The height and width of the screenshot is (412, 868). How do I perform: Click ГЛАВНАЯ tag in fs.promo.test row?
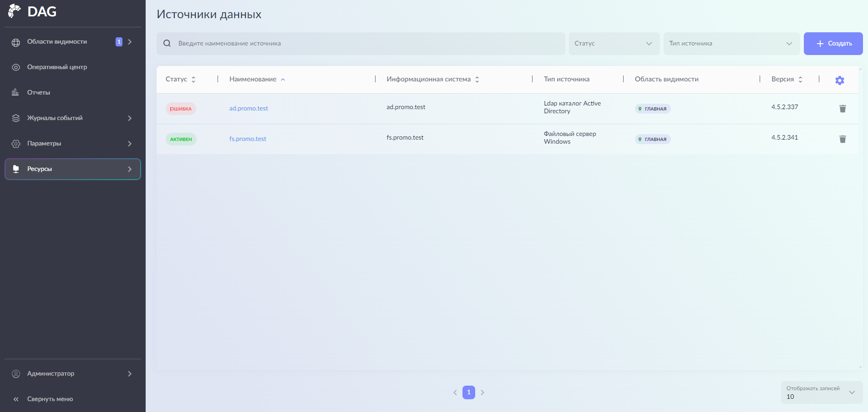click(x=653, y=139)
